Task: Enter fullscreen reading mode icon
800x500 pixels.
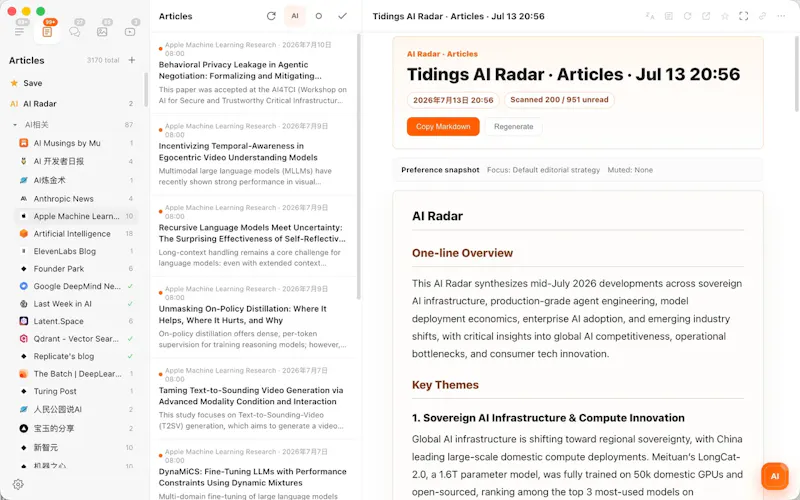Action: point(743,16)
